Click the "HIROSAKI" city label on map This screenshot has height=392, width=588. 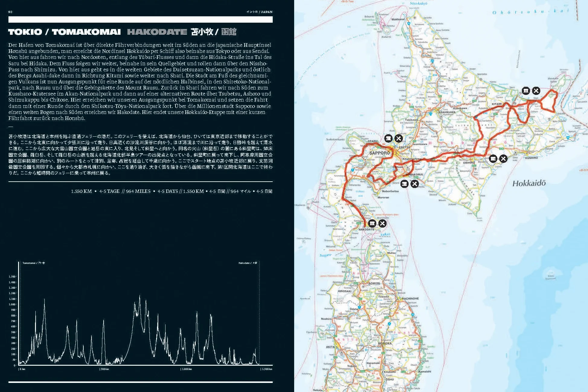[x=345, y=291]
